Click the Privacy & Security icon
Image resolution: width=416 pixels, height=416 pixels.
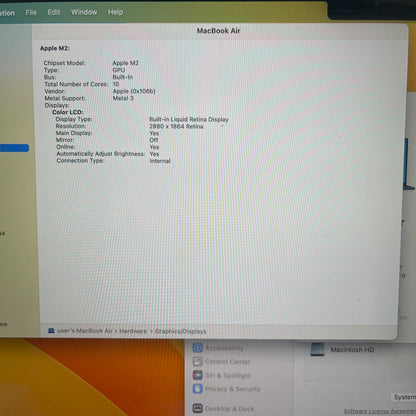click(198, 389)
